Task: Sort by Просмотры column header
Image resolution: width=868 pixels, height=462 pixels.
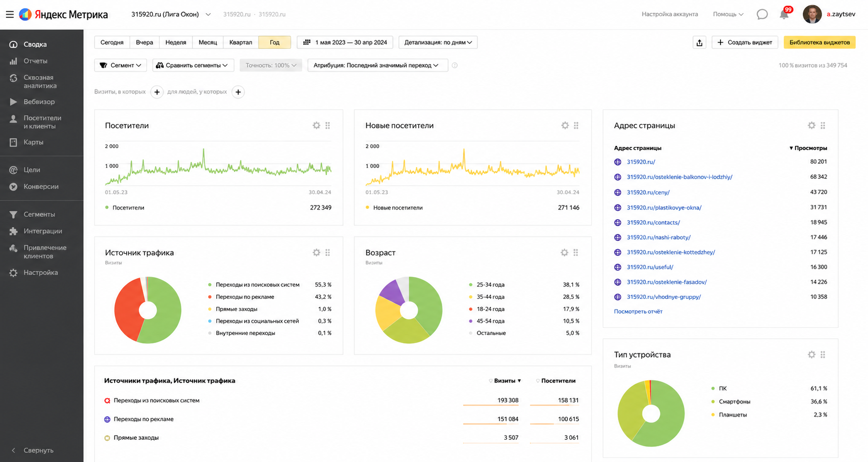Action: pyautogui.click(x=808, y=148)
